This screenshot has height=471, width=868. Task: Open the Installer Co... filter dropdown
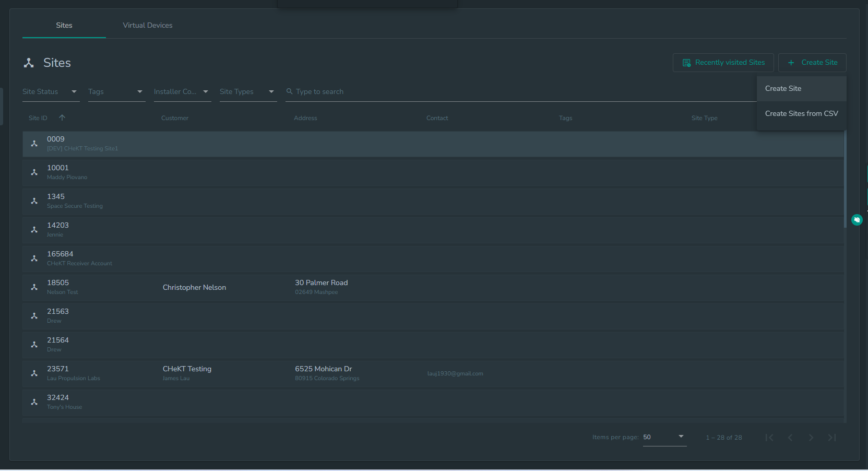coord(182,92)
